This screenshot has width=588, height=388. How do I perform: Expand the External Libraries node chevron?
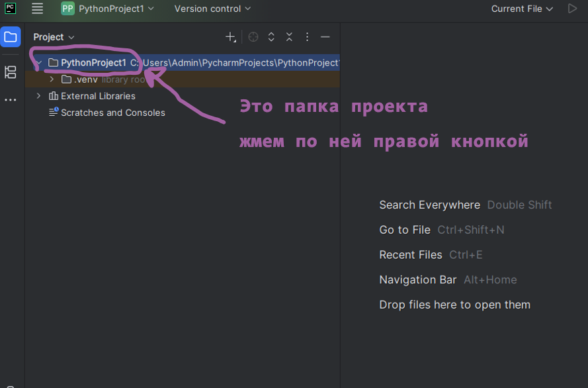point(38,96)
